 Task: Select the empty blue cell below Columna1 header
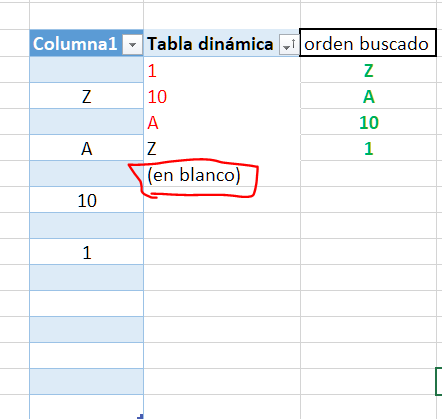click(86, 70)
